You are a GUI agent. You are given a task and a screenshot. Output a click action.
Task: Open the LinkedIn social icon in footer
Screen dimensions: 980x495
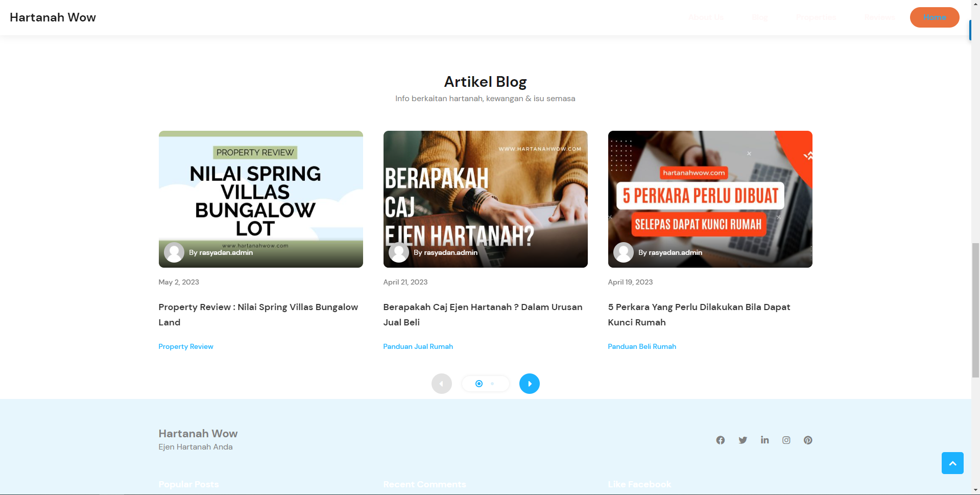pos(764,440)
